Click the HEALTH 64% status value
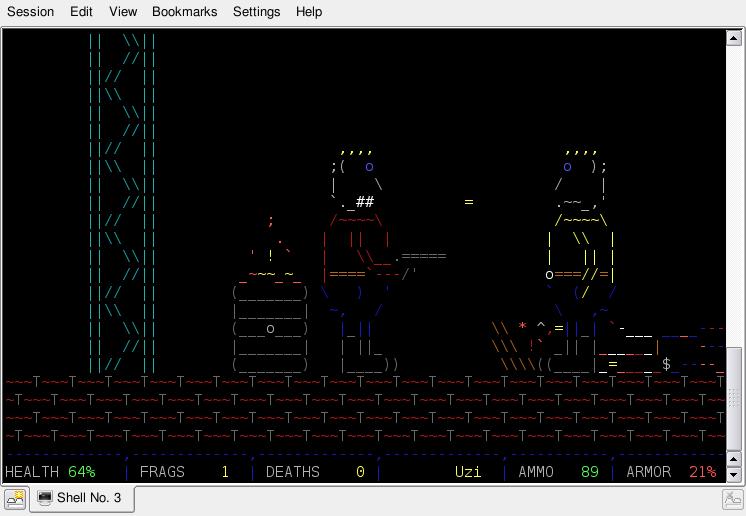The height and width of the screenshot is (516, 746). pyautogui.click(x=81, y=472)
